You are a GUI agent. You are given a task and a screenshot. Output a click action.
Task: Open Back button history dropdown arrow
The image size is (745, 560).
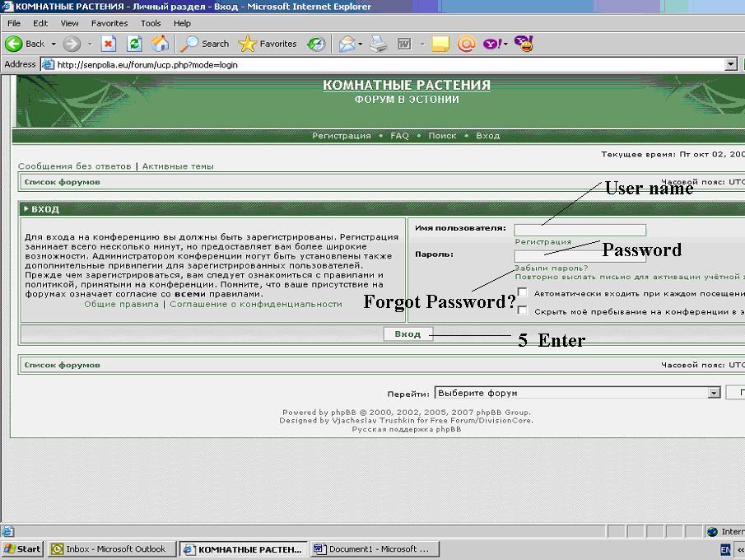coord(54,44)
